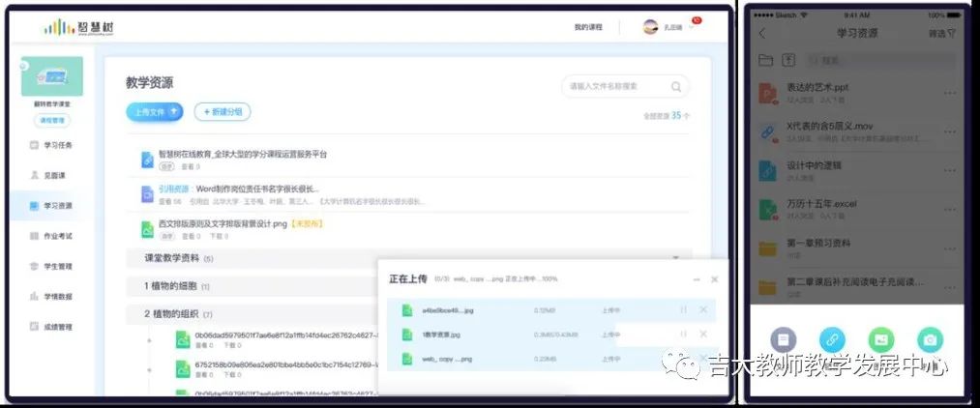Viewport: 980px width, 408px height.
Task: Cancel upload of 1教学资源.jpg
Action: pos(703,335)
